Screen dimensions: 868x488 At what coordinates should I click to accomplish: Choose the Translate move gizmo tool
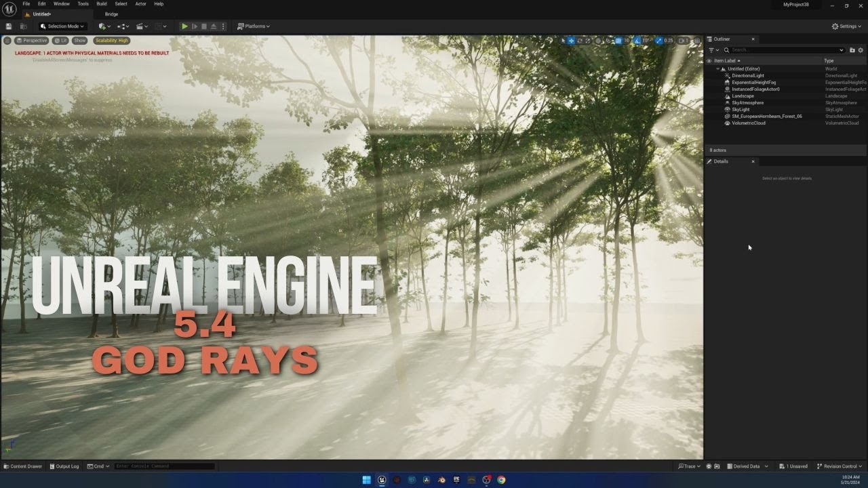pyautogui.click(x=571, y=41)
